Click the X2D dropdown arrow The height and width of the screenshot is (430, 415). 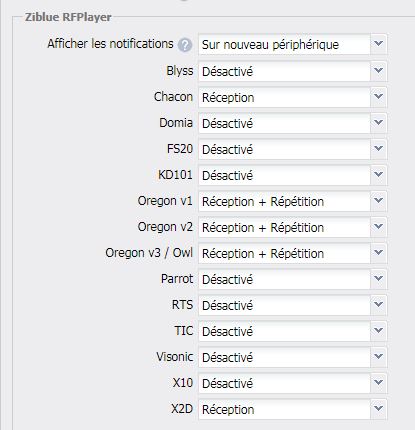pos(378,409)
